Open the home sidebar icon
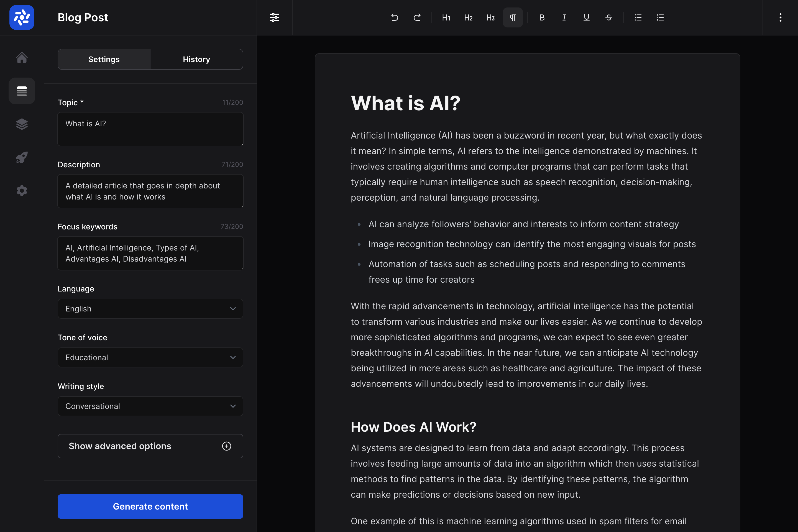Image resolution: width=798 pixels, height=532 pixels. click(x=22, y=58)
